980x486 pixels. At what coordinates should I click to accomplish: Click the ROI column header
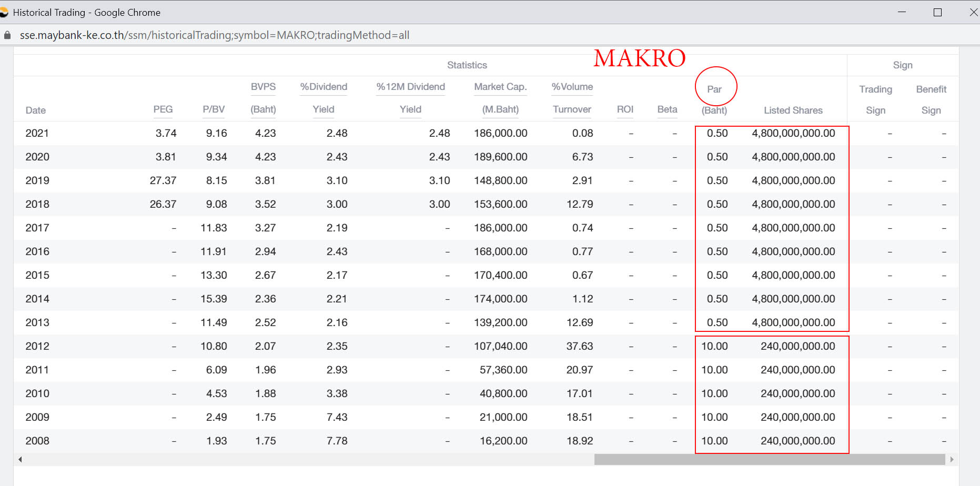(x=625, y=109)
